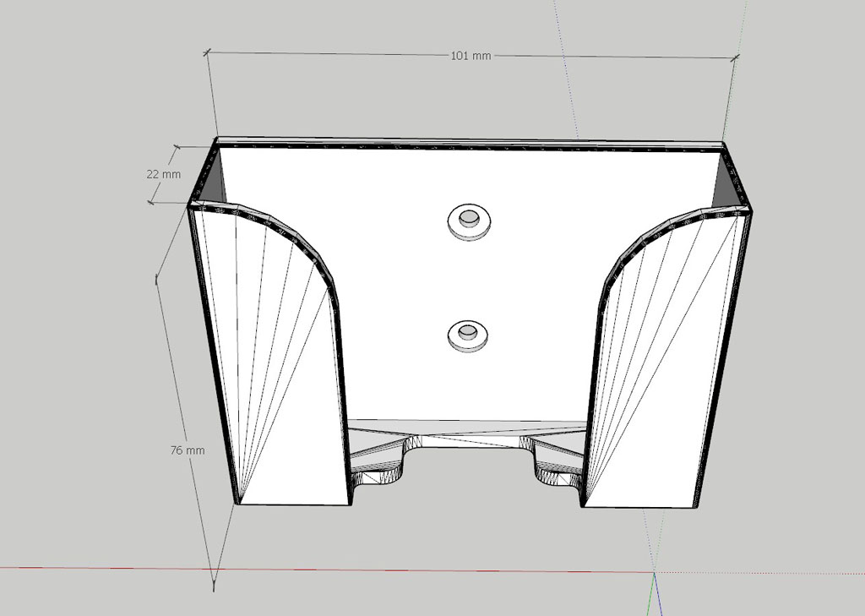
Task: Click the 101 mm dimension label
Action: click(x=471, y=56)
